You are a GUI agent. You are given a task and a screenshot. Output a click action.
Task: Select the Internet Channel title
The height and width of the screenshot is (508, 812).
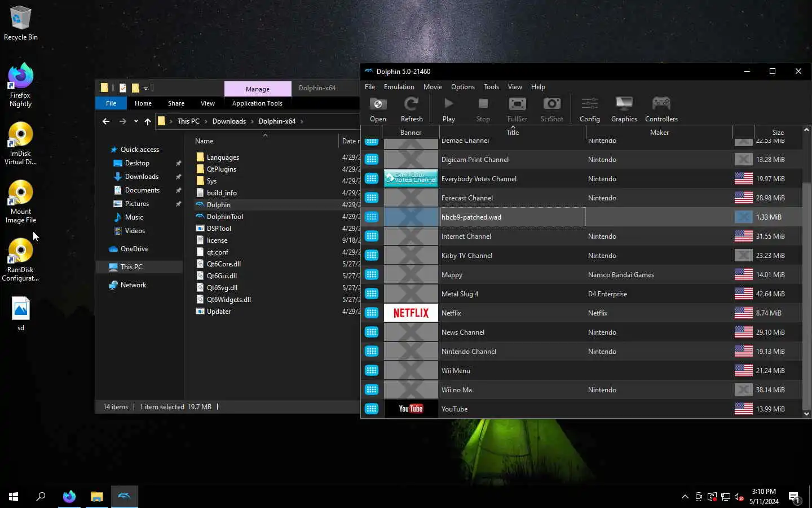[x=466, y=237]
